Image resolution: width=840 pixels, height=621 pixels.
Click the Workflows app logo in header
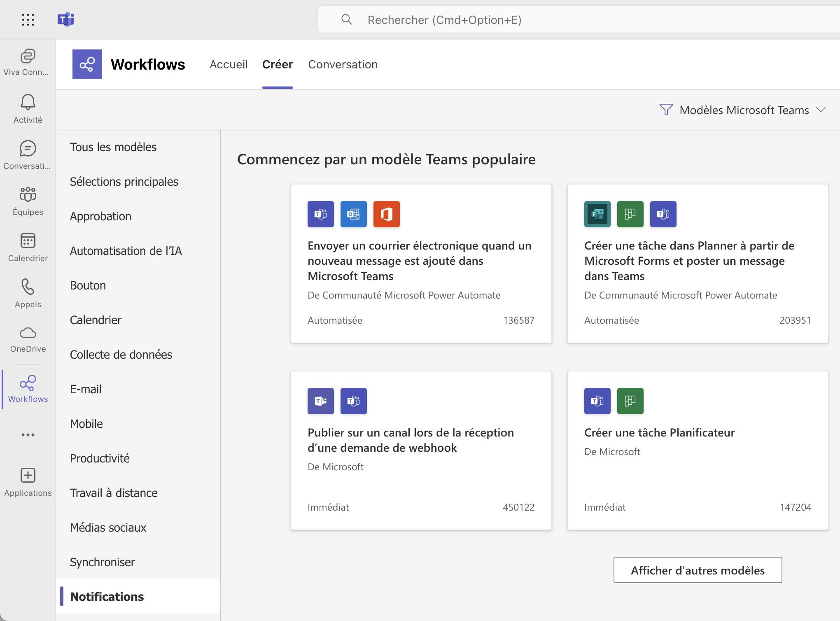87,64
